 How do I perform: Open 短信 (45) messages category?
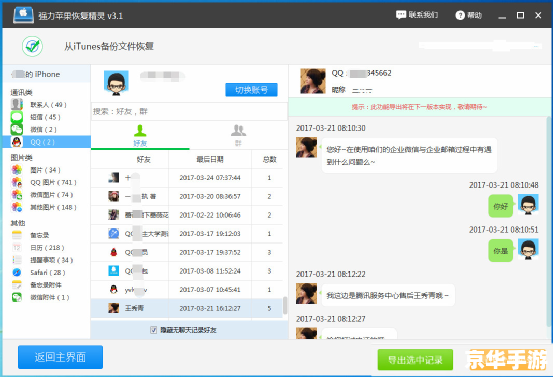coord(47,117)
